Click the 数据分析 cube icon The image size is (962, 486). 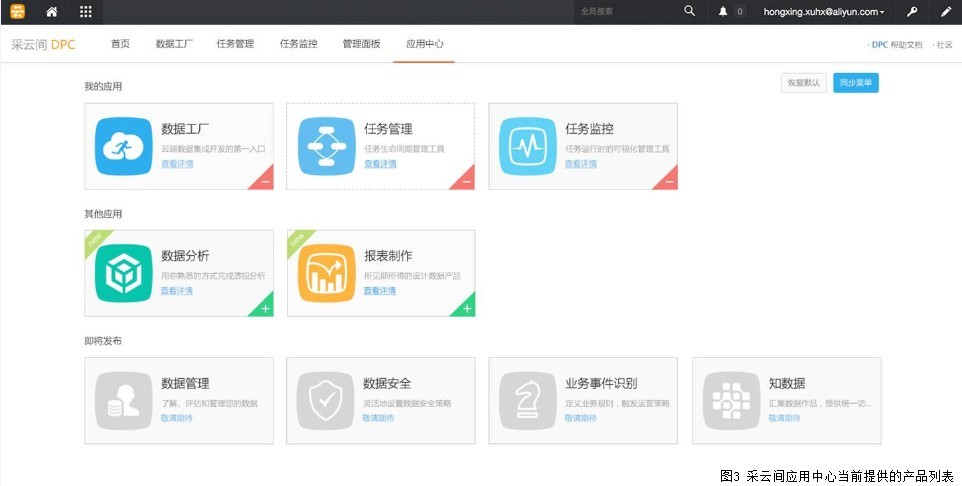(x=123, y=273)
